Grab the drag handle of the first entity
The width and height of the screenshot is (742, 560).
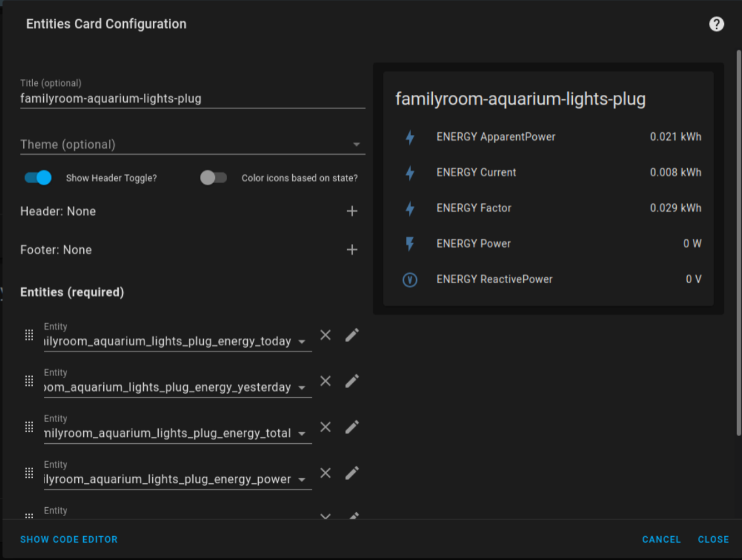point(29,334)
